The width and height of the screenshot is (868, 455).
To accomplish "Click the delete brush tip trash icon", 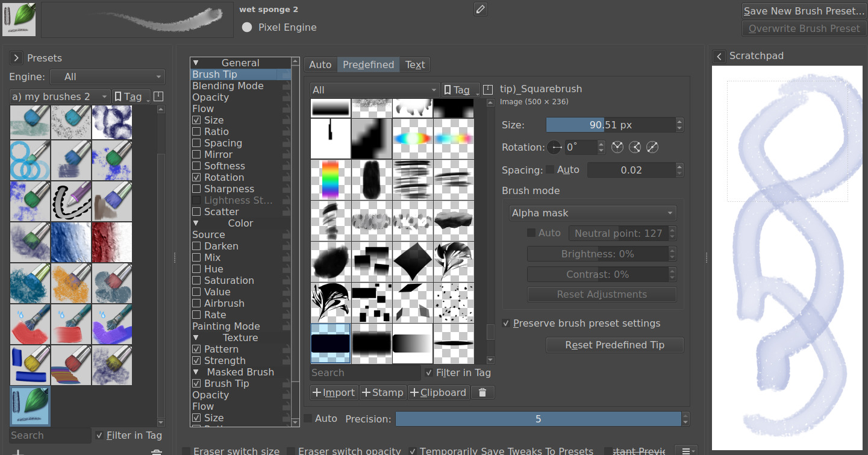I will pos(482,393).
